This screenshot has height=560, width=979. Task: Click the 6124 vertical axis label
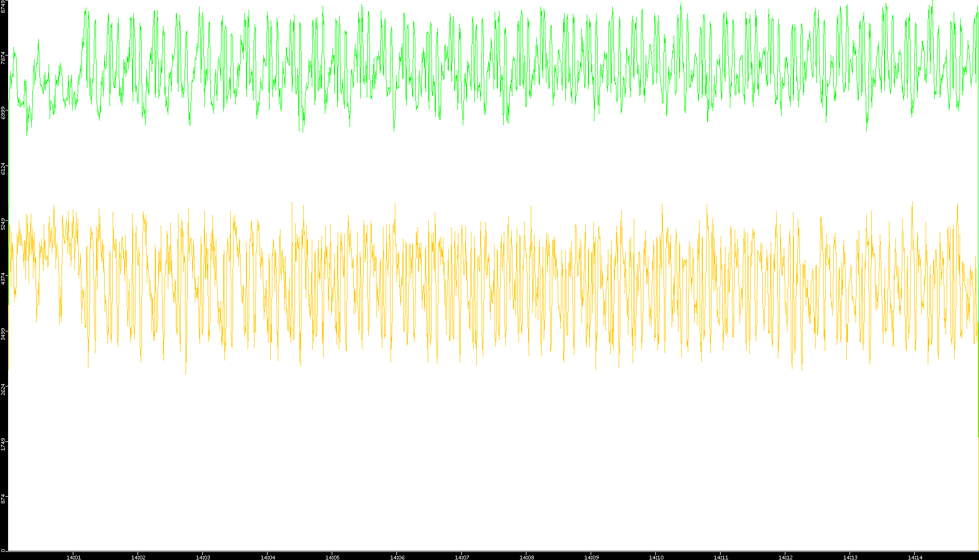(4, 168)
